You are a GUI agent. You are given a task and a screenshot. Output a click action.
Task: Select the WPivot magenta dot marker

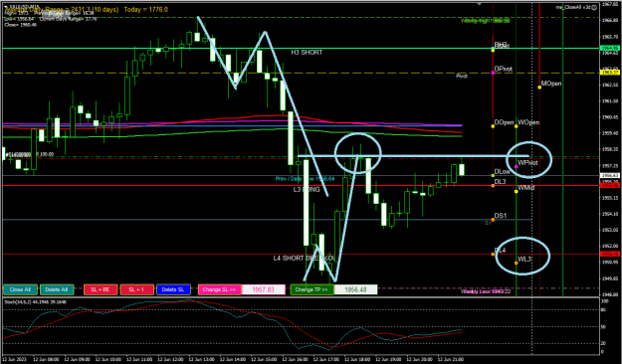coord(517,166)
